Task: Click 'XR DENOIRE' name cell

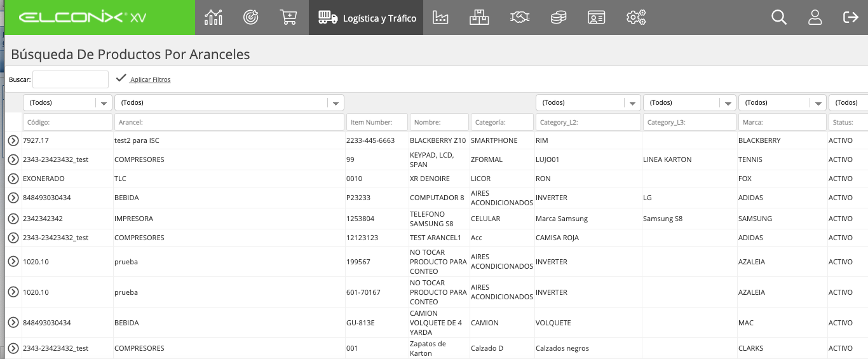Action: [430, 179]
